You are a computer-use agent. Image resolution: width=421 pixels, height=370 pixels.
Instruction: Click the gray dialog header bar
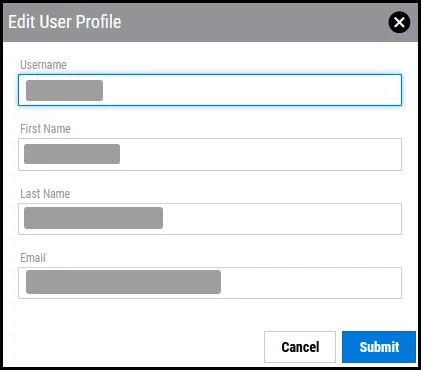pos(233,22)
